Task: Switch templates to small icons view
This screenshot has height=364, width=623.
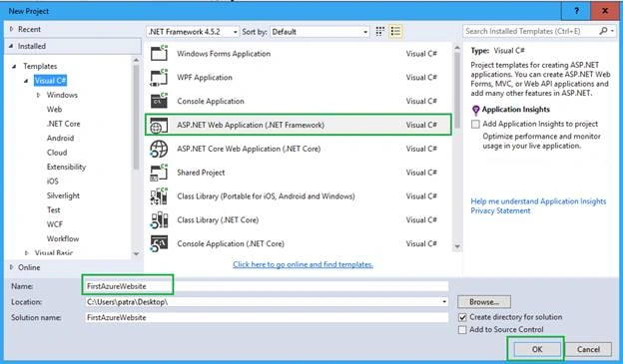Action: click(380, 31)
